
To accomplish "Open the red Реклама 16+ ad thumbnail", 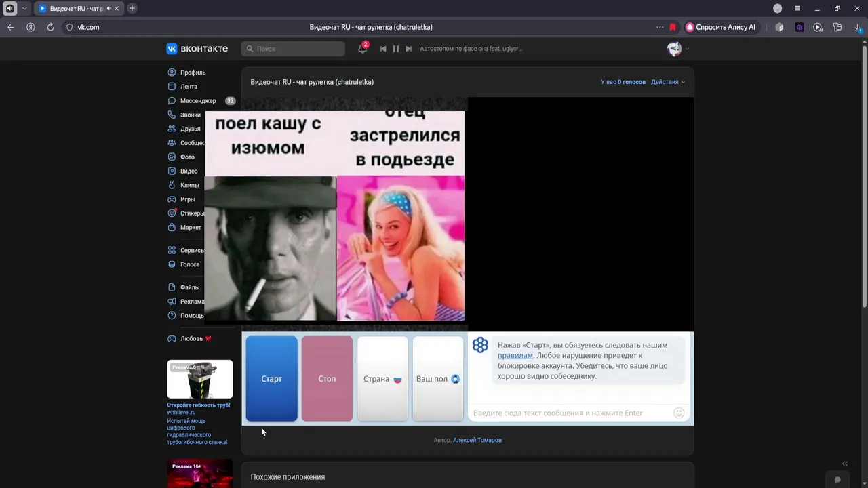I will 200,473.
